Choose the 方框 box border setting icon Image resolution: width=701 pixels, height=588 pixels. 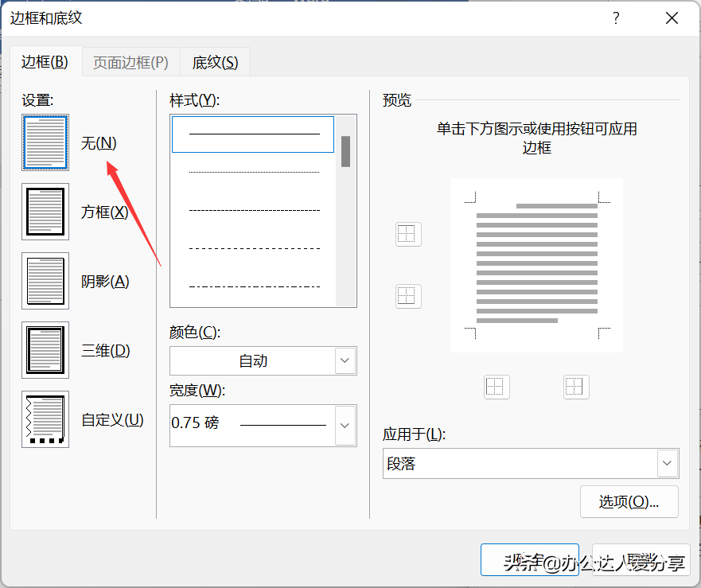pyautogui.click(x=45, y=212)
